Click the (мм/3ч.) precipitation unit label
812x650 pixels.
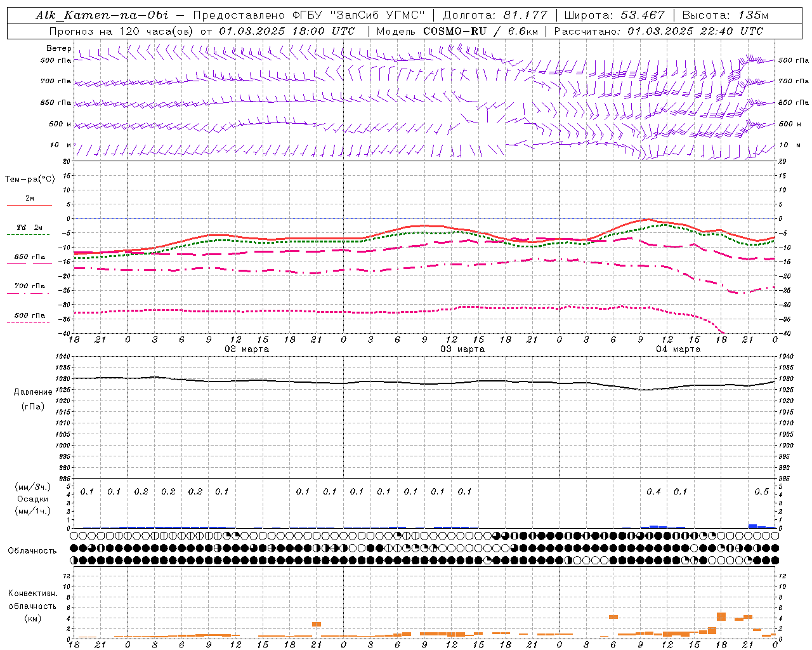pos(33,487)
